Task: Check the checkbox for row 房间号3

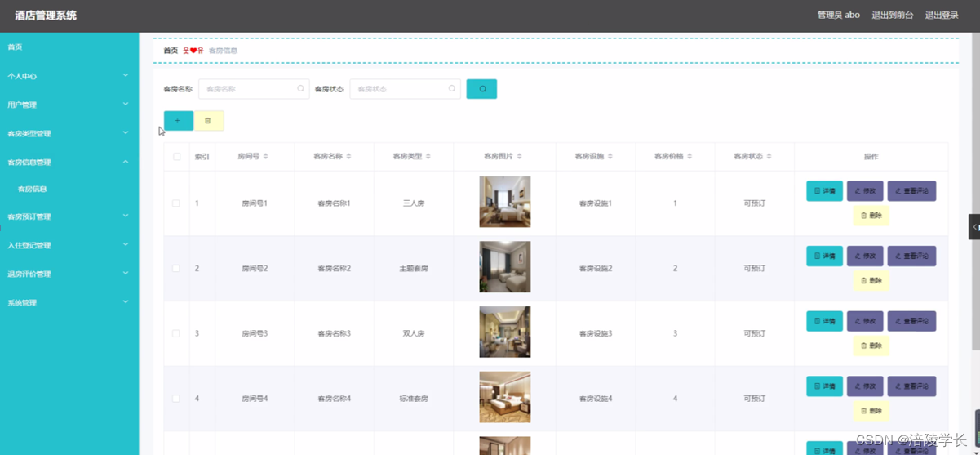Action: 176,333
